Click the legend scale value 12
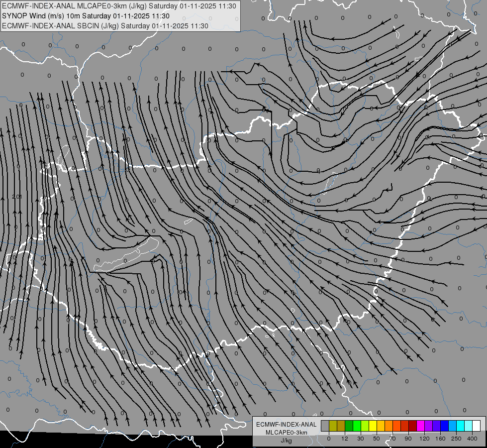Viewport: 487px width, 448px height. (345, 439)
